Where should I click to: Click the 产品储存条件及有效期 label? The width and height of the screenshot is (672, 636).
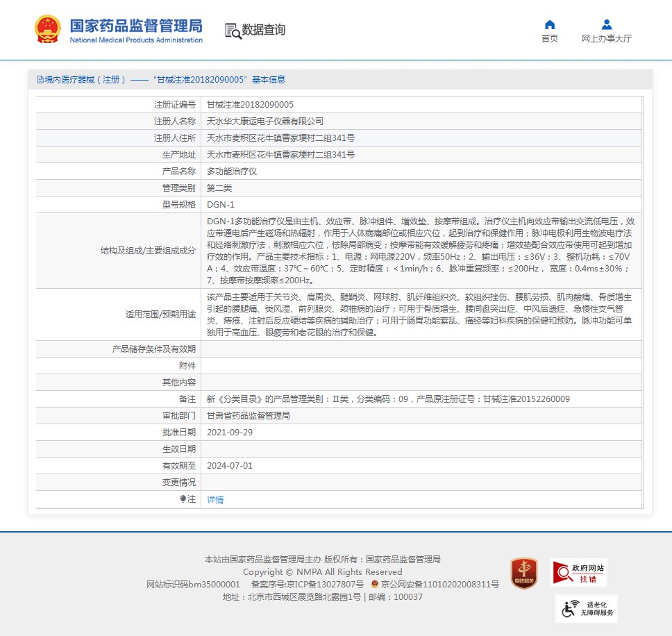[x=154, y=349]
